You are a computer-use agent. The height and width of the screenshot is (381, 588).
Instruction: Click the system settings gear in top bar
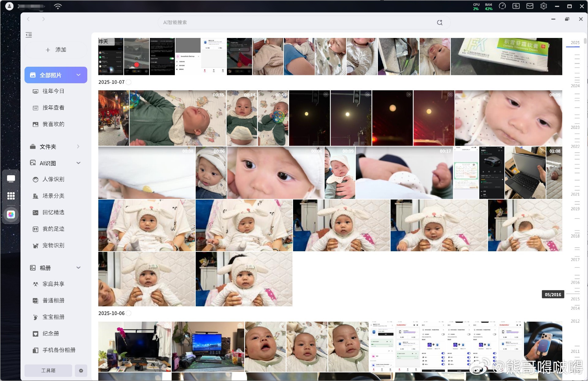point(544,6)
